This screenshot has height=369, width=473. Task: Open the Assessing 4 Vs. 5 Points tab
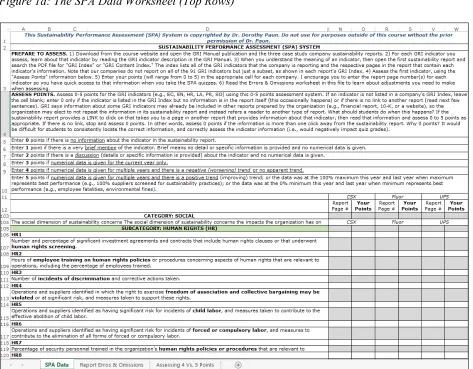click(x=185, y=365)
